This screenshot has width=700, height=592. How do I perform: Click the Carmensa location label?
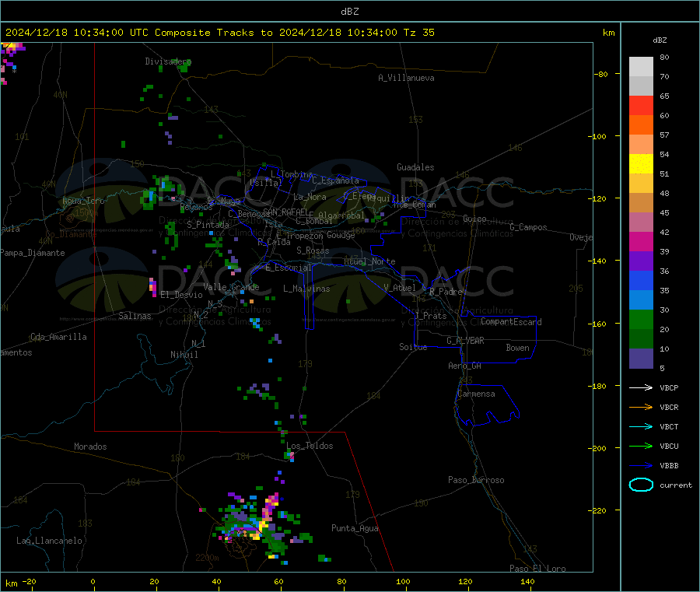pos(477,394)
